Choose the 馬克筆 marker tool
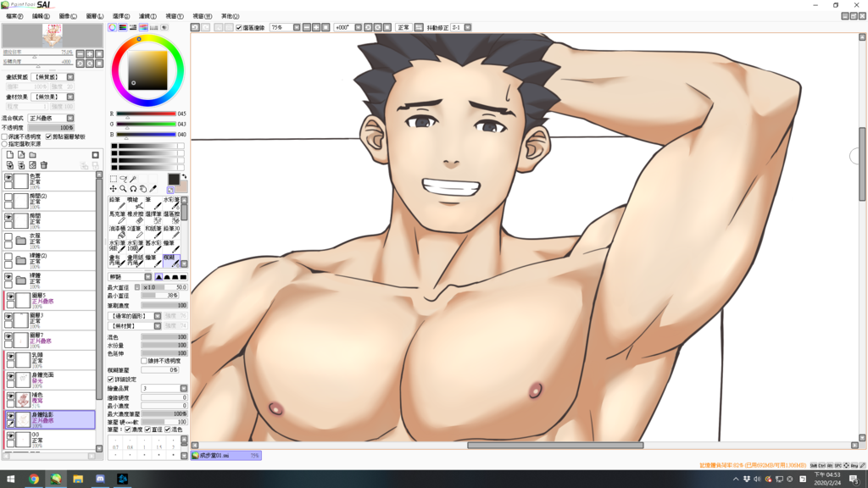Viewport: 868px width, 488px height. 117,218
